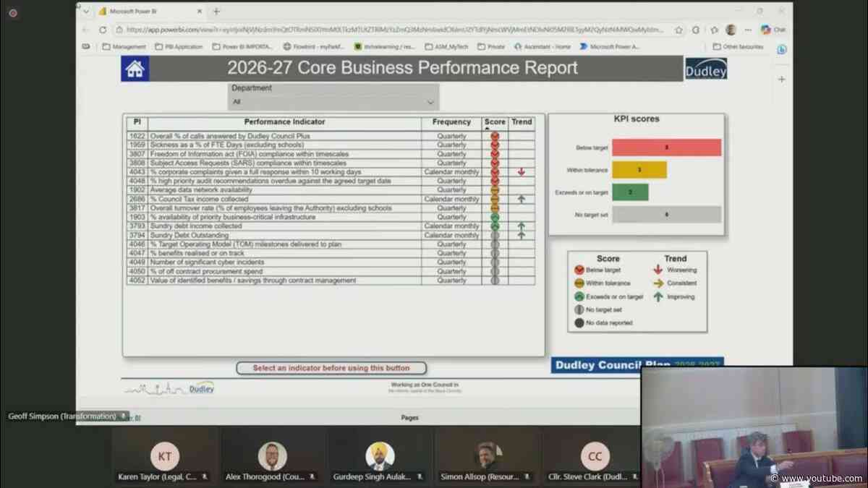
Task: Open the PBI Application bookmarks folder
Action: tap(179, 46)
